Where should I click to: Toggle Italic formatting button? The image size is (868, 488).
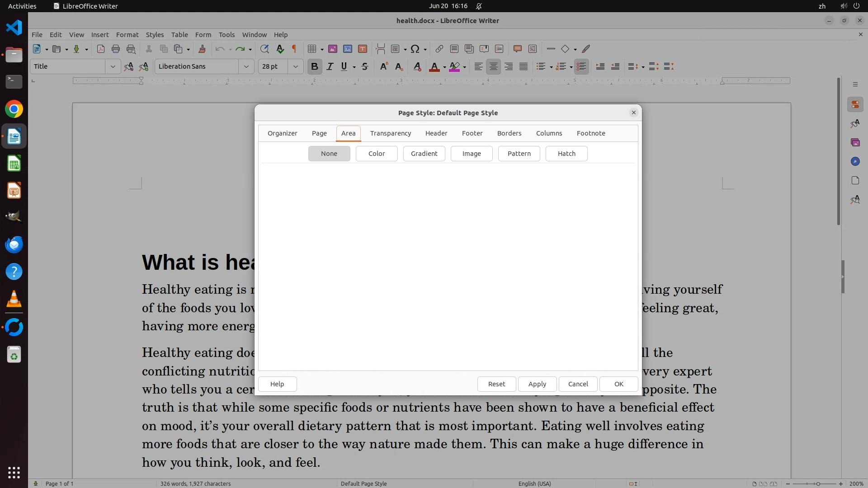[x=330, y=67]
